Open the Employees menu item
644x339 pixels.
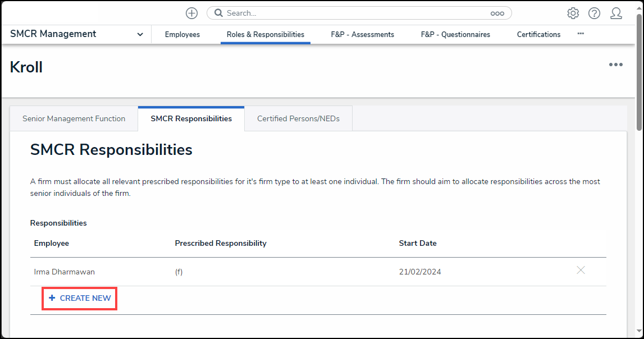coord(182,34)
